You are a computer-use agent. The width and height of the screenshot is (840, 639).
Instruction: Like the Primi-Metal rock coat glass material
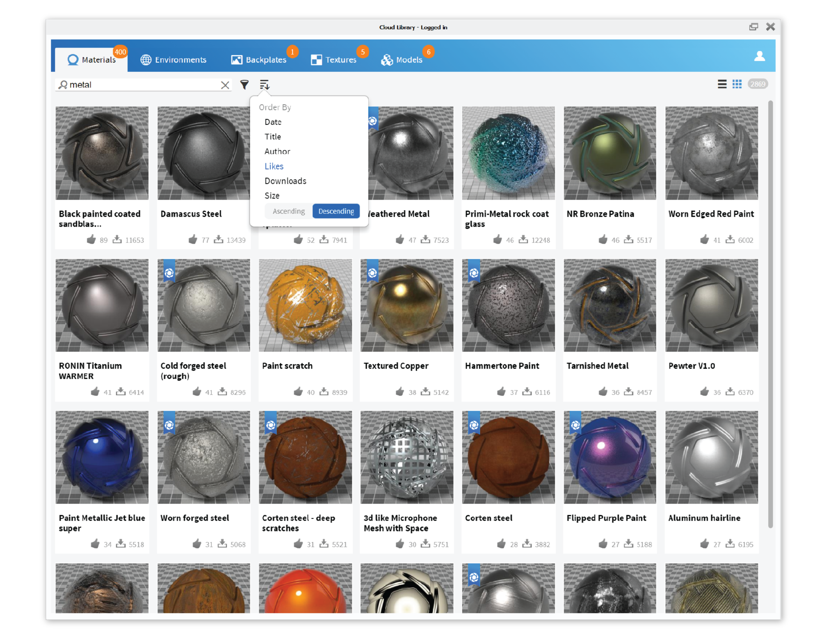point(498,240)
